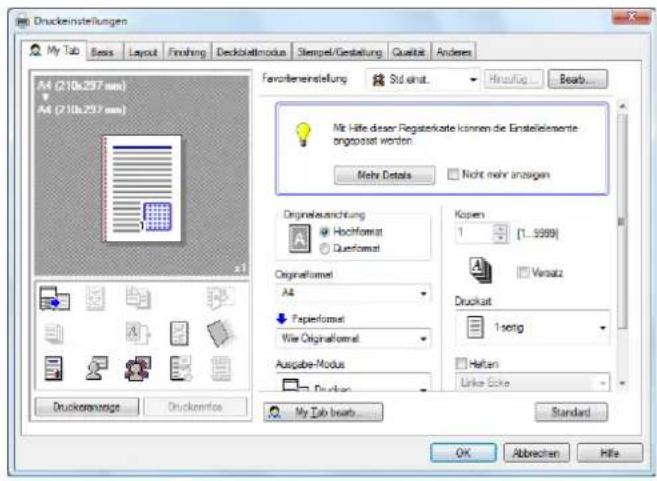657x481 pixels.
Task: Select Querformat orientation
Action: [325, 248]
